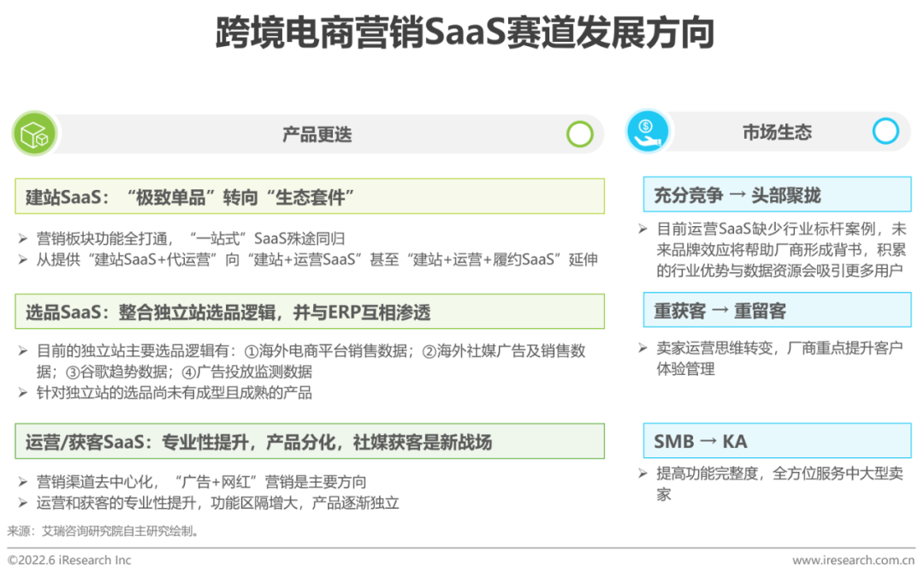Expand the bullet starting with 目前的独立站主要选品逻辑
Viewport: 924px width, 578px height.
pos(23,352)
